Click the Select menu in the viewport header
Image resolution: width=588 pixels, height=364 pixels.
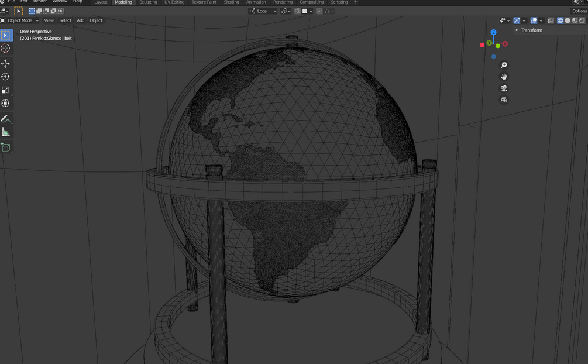tap(66, 20)
